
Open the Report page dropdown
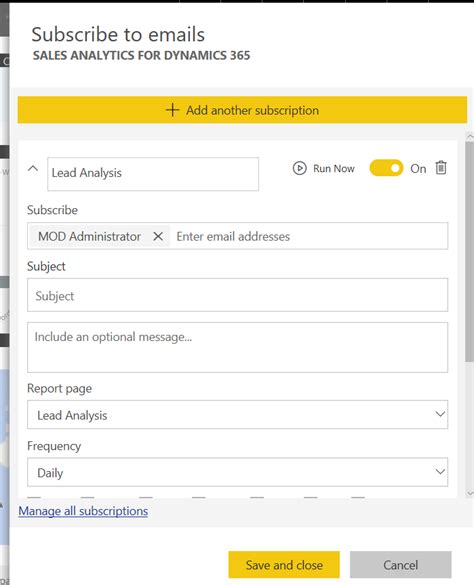coord(237,414)
